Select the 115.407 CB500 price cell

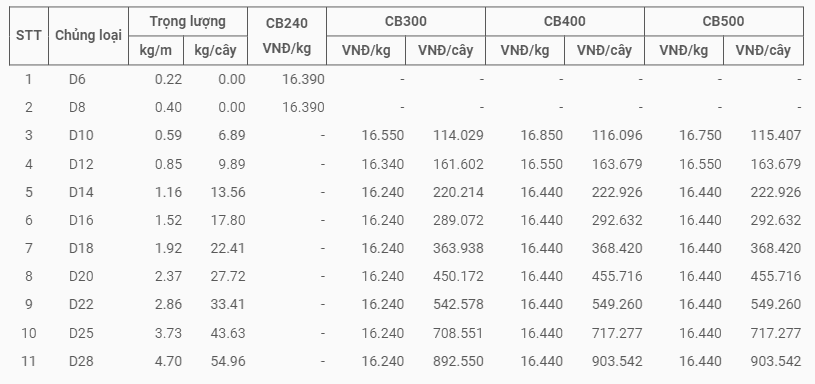(x=776, y=136)
